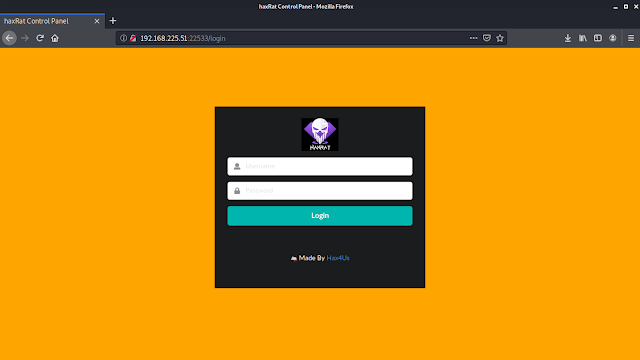Maximize the Firefox window
Screen dimensions: 640x360
pyautogui.click(x=626, y=7)
